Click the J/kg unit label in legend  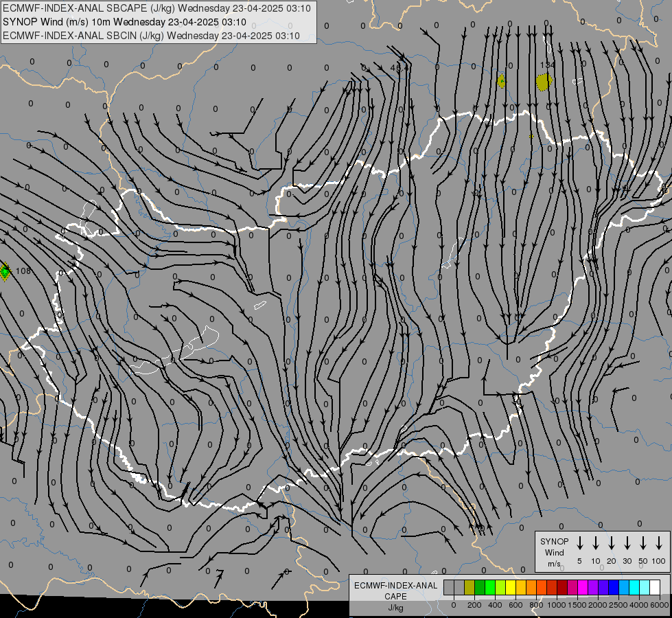(x=395, y=608)
